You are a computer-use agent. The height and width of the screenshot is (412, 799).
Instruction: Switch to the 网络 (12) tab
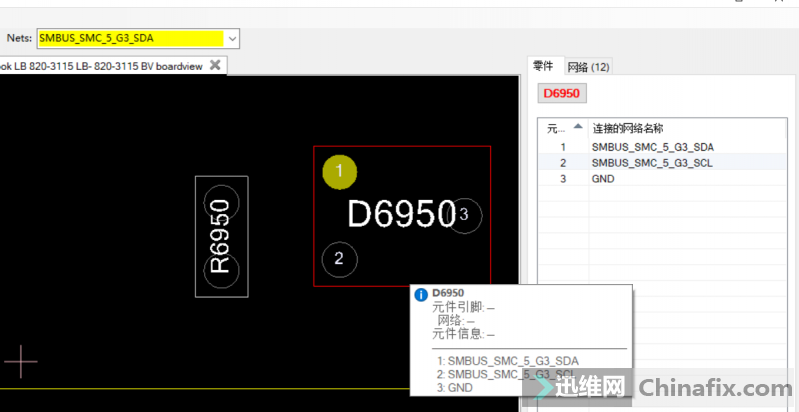coord(588,67)
